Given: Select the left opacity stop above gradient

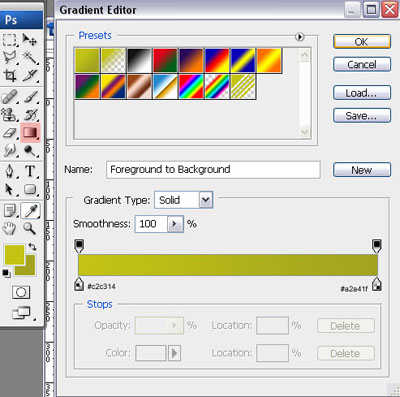Looking at the screenshot, I should pyautogui.click(x=79, y=246).
